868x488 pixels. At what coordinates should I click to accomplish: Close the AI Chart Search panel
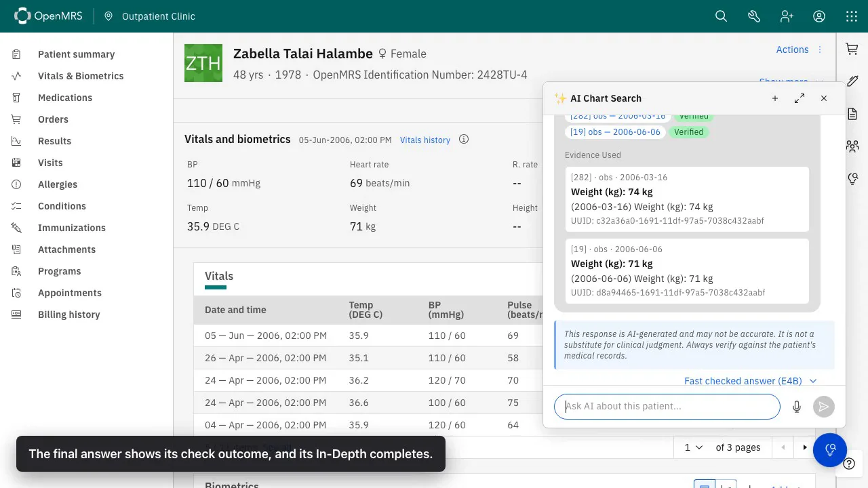tap(824, 98)
